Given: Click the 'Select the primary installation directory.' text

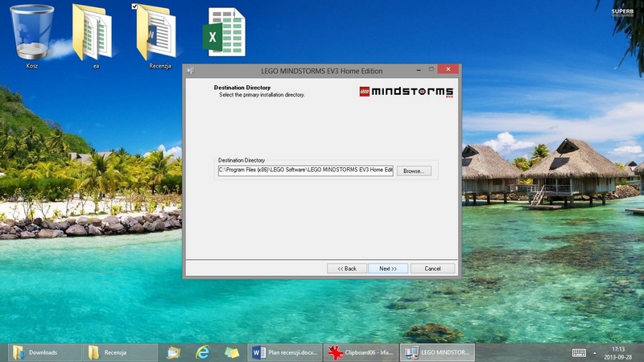Looking at the screenshot, I should click(262, 95).
